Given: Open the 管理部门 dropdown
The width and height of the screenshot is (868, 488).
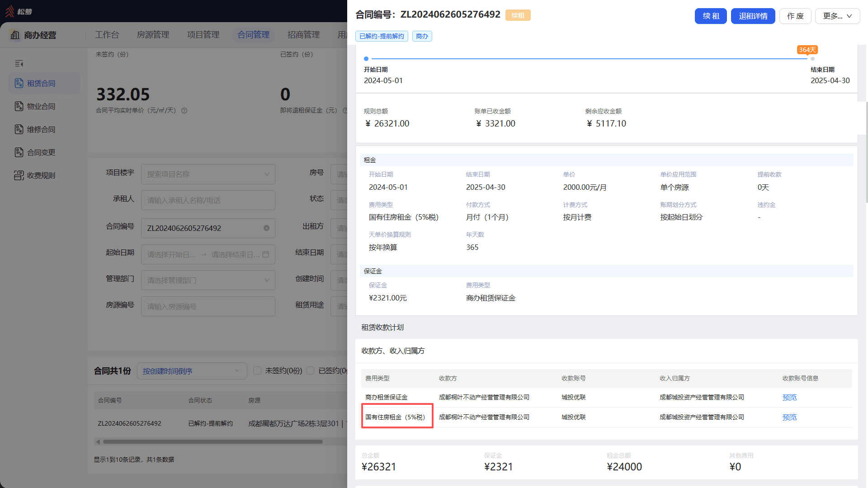Looking at the screenshot, I should click(x=208, y=280).
